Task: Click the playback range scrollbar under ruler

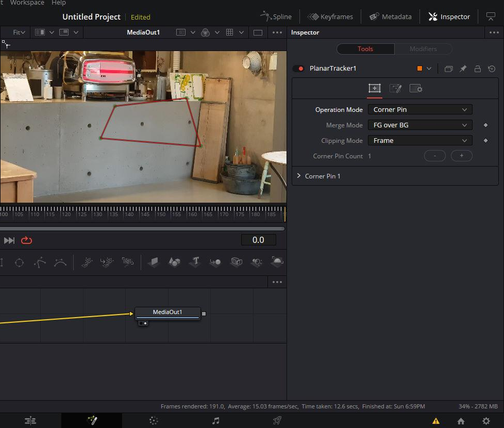Action: tap(142, 228)
